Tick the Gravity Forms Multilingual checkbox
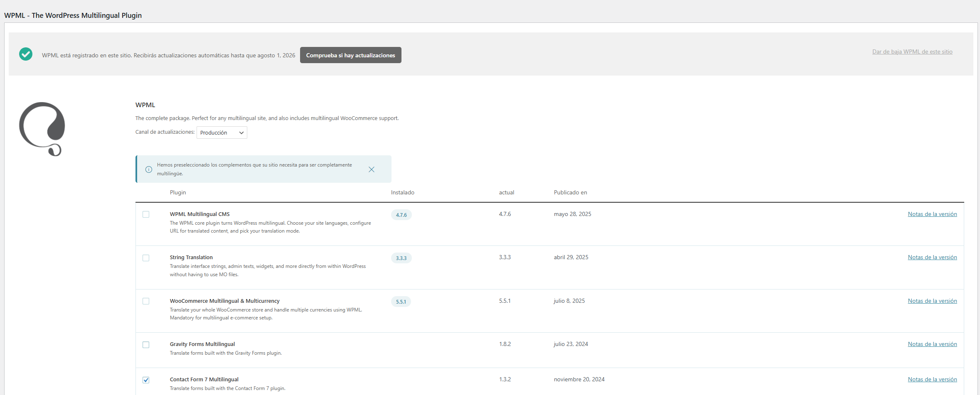Image resolution: width=980 pixels, height=395 pixels. click(146, 345)
